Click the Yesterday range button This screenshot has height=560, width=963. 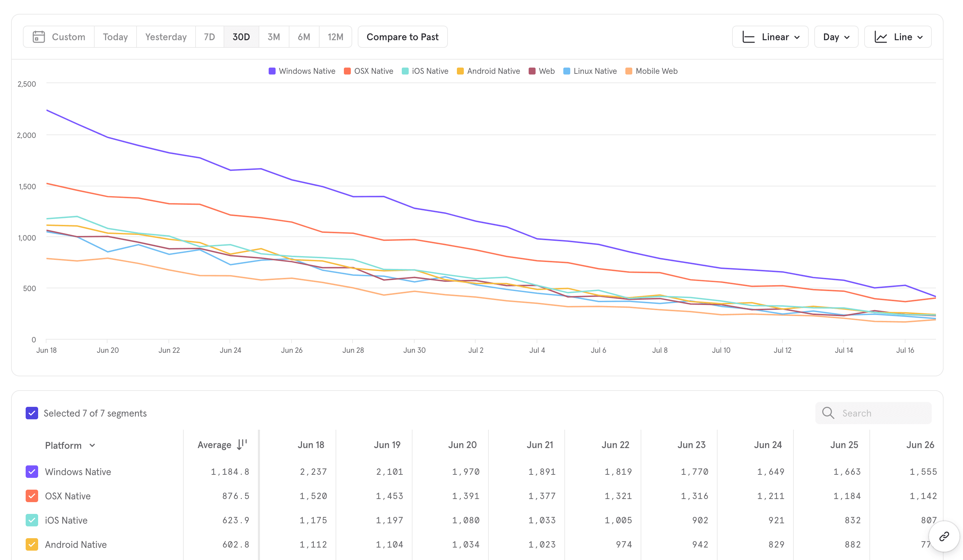[165, 37]
